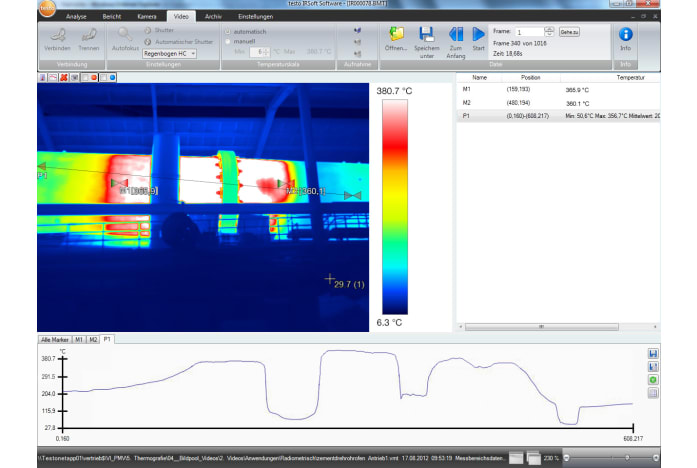Jump back with Zum Anfang
This screenshot has width=697, height=468.
455,36
